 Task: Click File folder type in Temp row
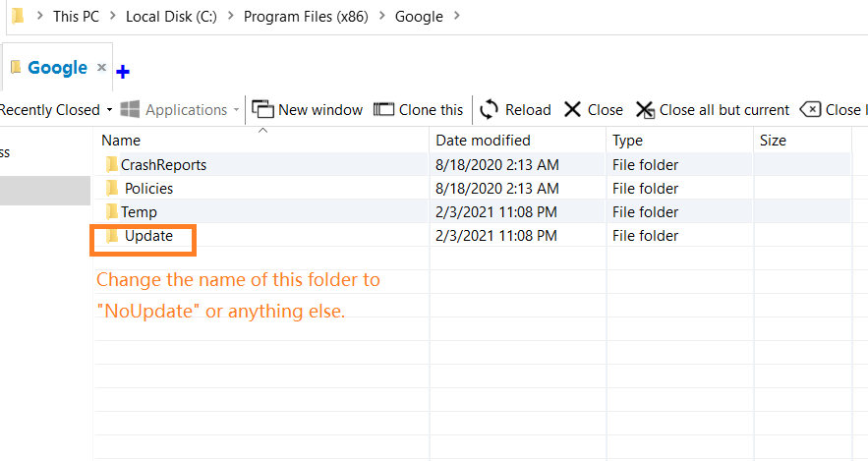pyautogui.click(x=645, y=212)
